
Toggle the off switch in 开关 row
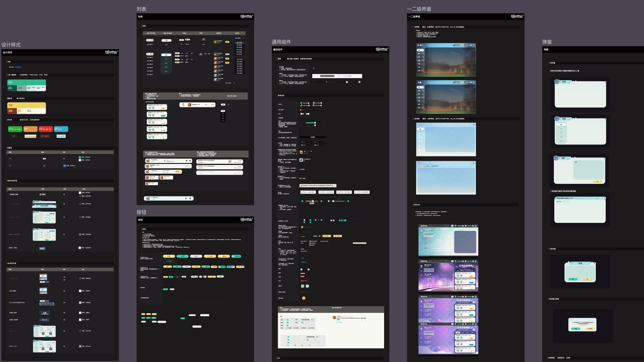[x=302, y=114]
